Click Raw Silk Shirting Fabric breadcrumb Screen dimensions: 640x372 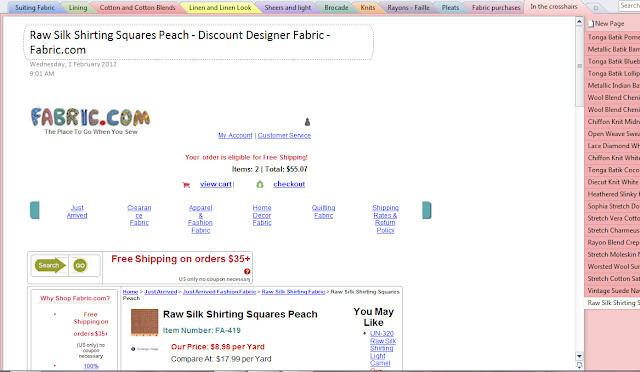(x=293, y=292)
